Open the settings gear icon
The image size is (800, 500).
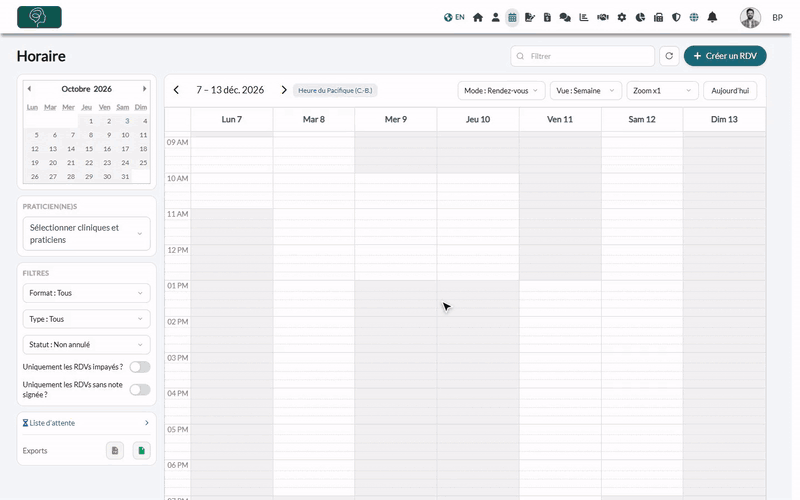[x=621, y=17]
